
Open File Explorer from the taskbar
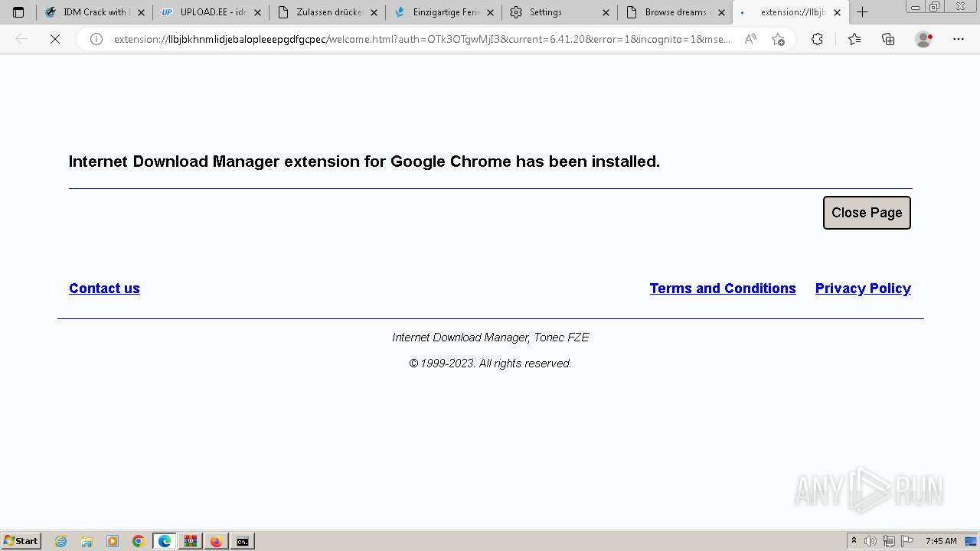click(x=87, y=541)
